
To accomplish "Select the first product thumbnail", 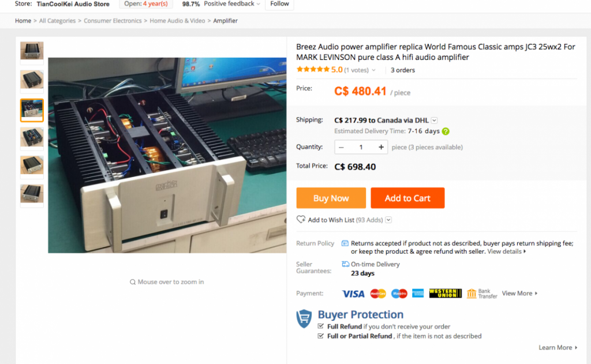I will point(32,51).
